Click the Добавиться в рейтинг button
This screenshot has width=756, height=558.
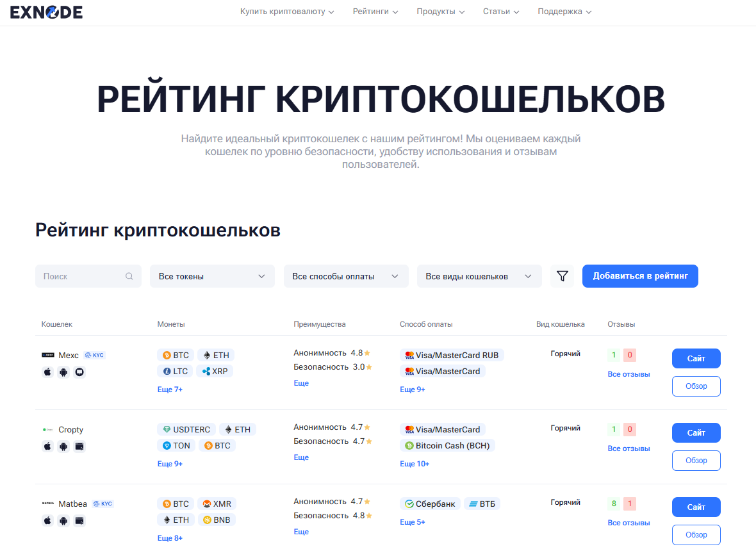point(640,275)
